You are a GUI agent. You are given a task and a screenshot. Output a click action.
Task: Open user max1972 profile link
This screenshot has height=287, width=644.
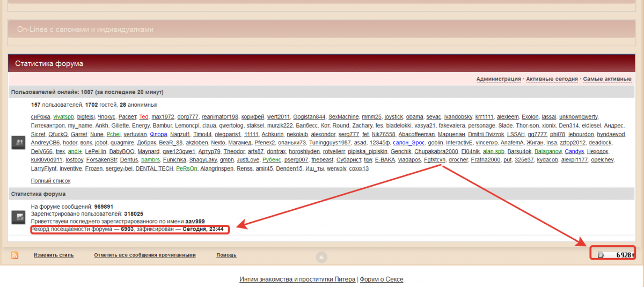(x=163, y=117)
